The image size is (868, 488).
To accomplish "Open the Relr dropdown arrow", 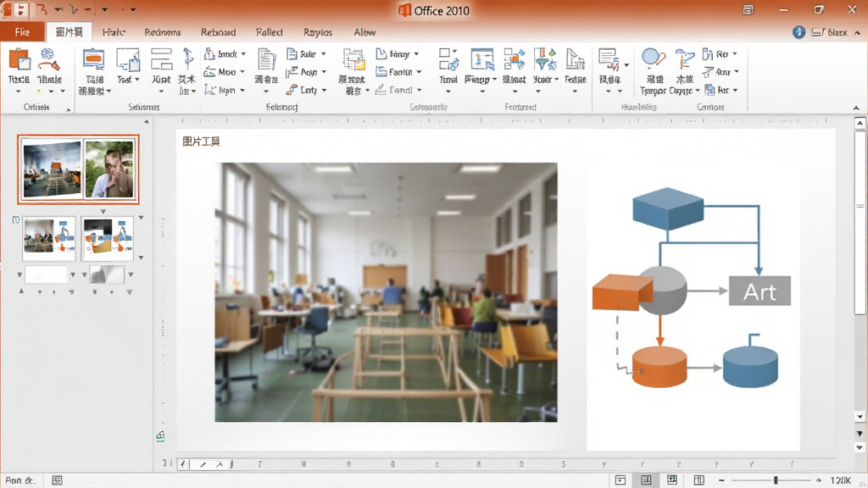I will click(x=323, y=54).
